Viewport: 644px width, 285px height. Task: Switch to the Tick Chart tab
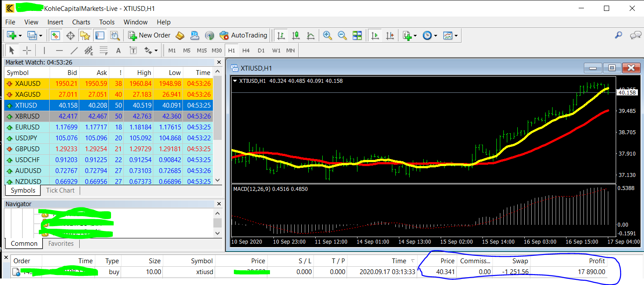(x=60, y=190)
